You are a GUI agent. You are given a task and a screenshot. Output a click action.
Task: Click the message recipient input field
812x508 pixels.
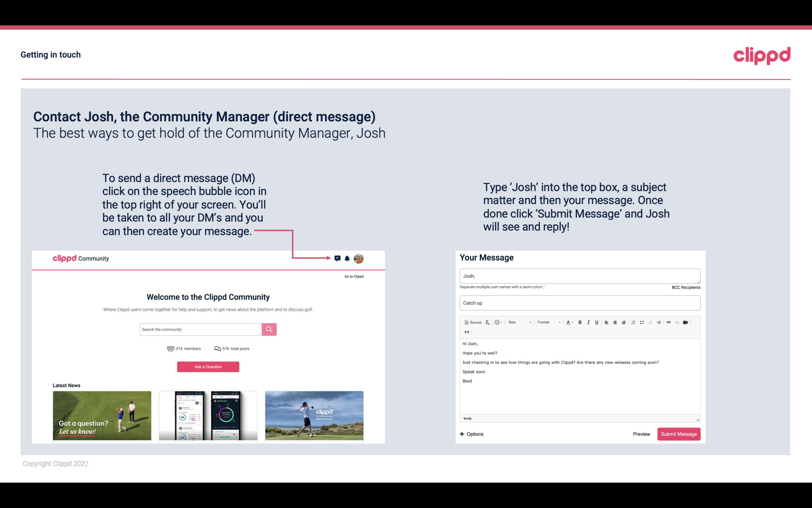coord(579,275)
